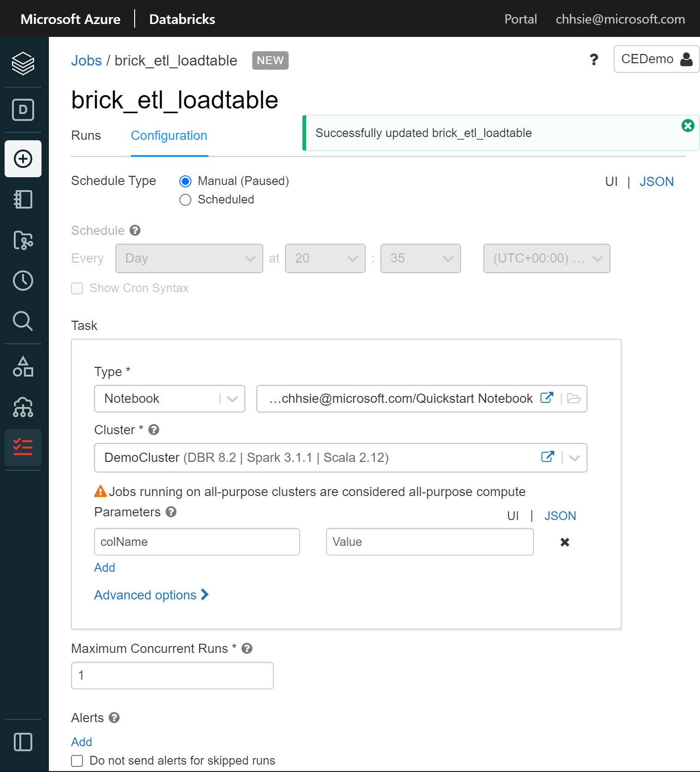The height and width of the screenshot is (772, 700).
Task: Open the Data shapes icon in sidebar
Action: (23, 366)
